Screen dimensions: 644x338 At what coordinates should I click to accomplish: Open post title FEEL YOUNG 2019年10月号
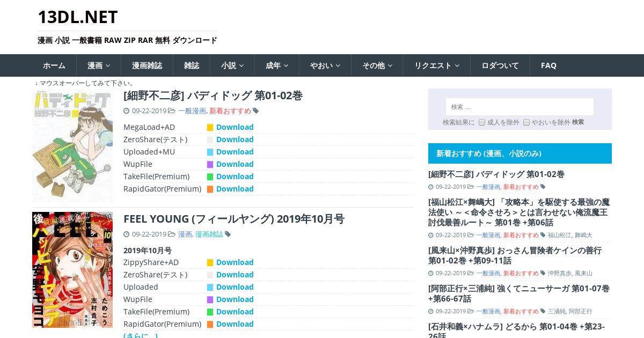(x=234, y=219)
